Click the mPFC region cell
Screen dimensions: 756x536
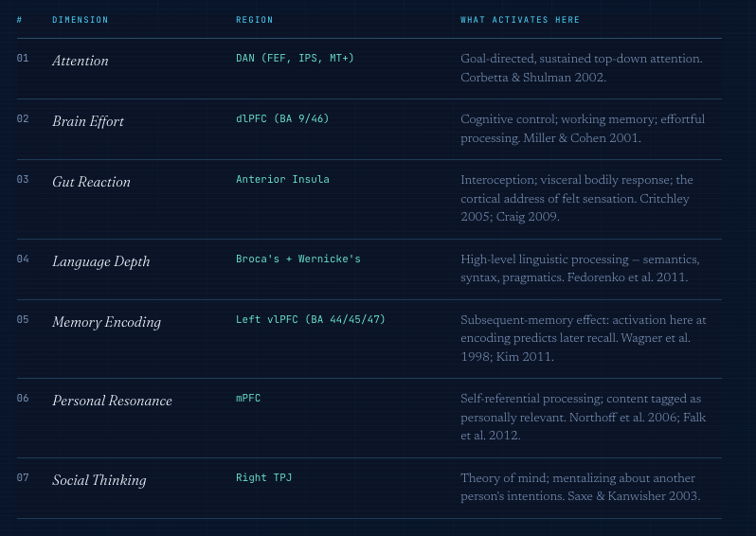pyautogui.click(x=248, y=398)
